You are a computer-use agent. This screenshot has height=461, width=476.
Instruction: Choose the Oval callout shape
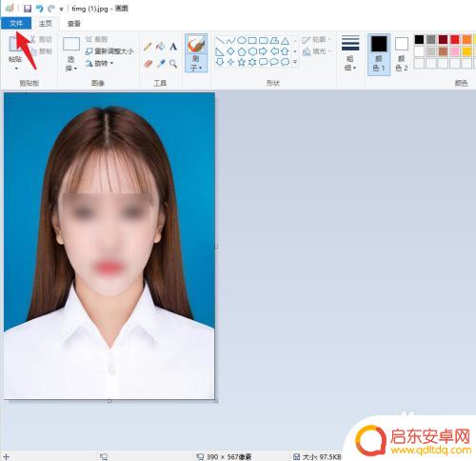point(274,62)
